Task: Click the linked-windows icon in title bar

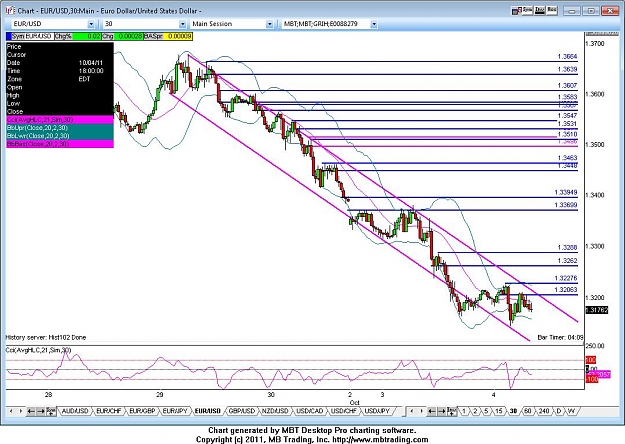Action: [x=516, y=11]
